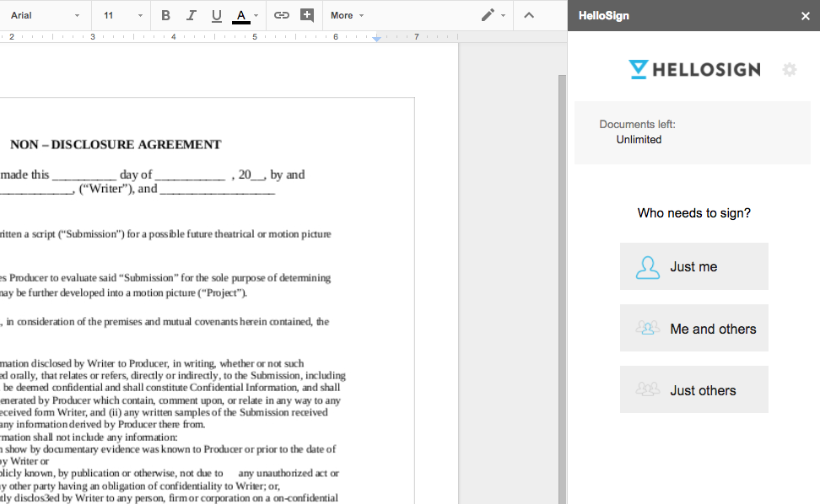Click the HelloSign logo

click(x=694, y=69)
